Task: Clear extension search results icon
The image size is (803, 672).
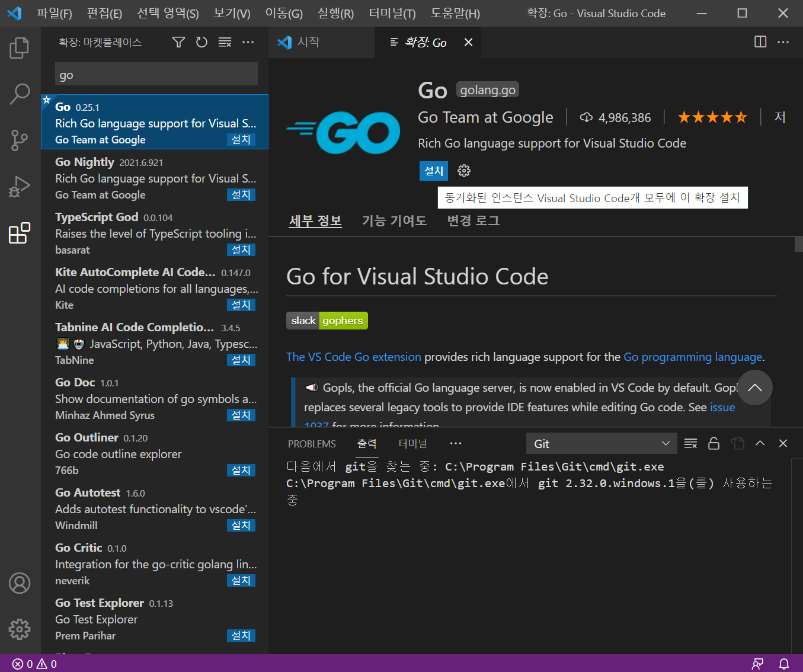Action: pos(225,42)
